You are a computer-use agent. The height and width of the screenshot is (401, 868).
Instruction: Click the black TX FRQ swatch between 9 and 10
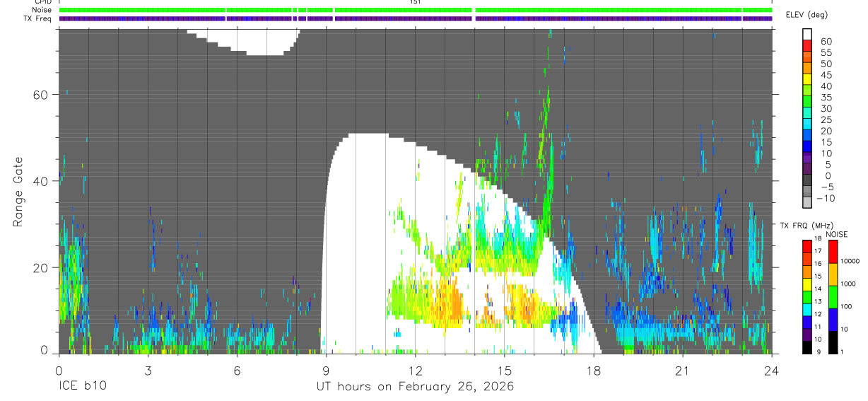(x=807, y=347)
